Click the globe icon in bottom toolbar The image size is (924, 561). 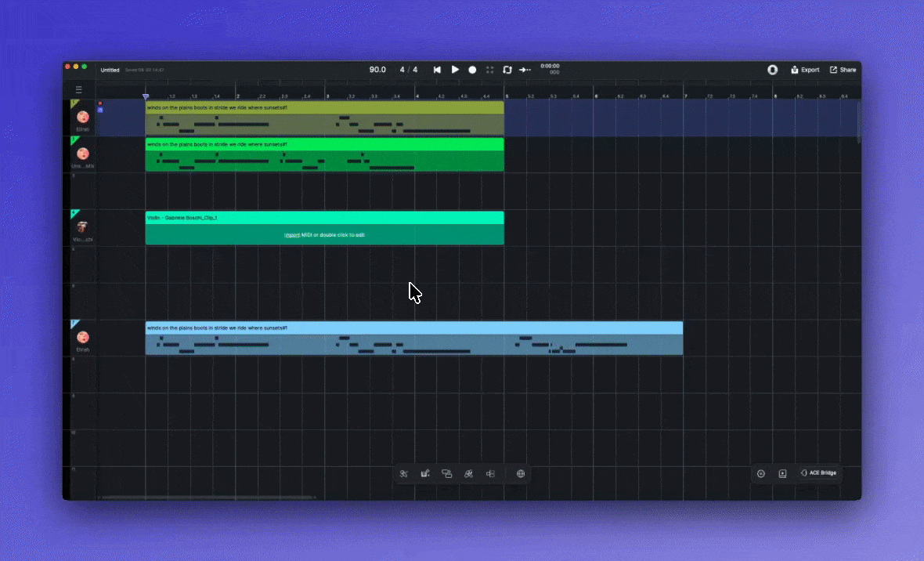click(x=521, y=473)
